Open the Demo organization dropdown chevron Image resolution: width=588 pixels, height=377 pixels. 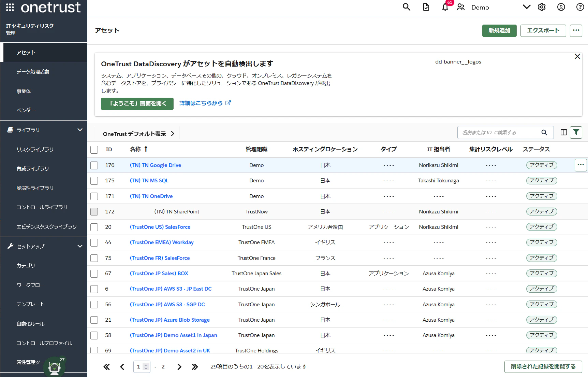(x=527, y=7)
